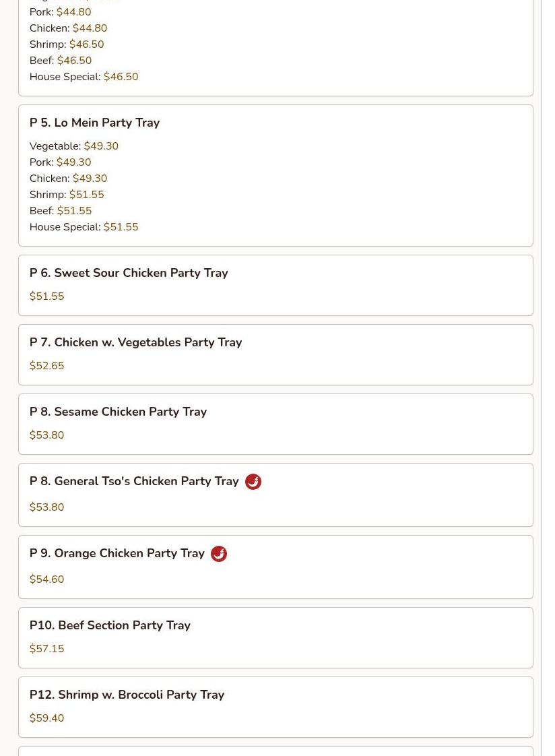Image resolution: width=555 pixels, height=756 pixels.
Task: Click Lo Mein House Special $51.55 option
Action: (x=121, y=227)
